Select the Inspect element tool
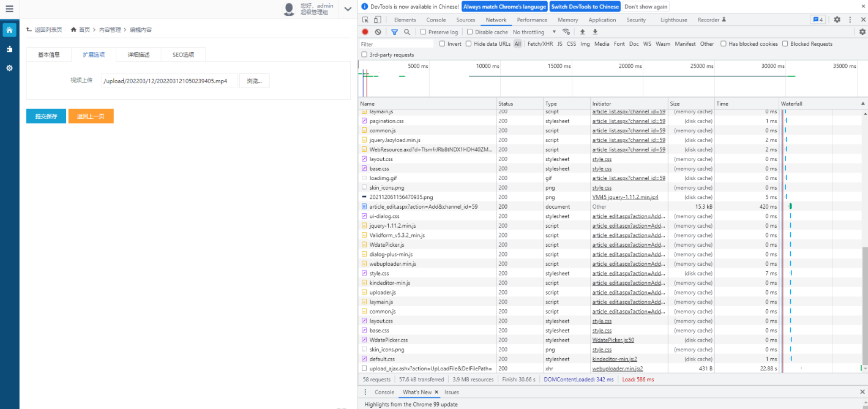This screenshot has width=868, height=409. (x=365, y=20)
